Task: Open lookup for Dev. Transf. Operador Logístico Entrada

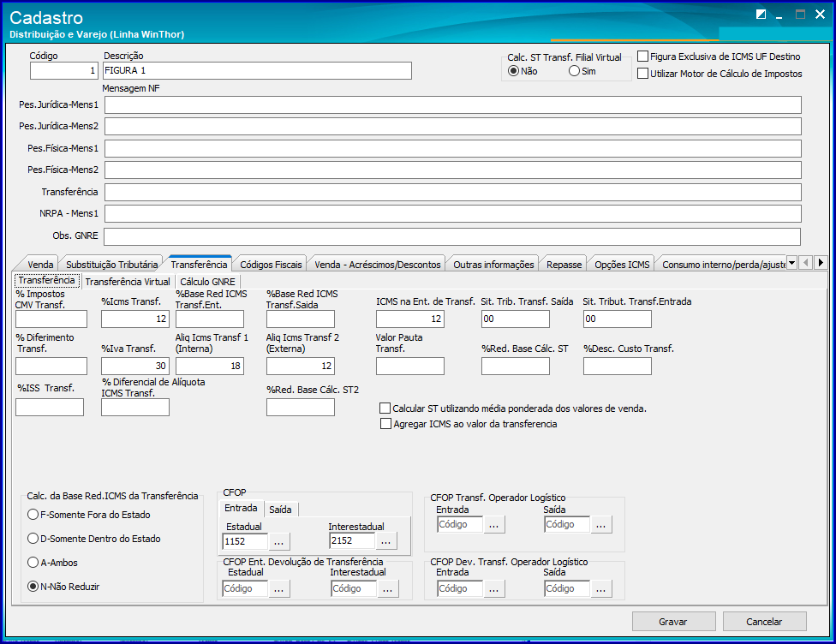Action: click(493, 588)
